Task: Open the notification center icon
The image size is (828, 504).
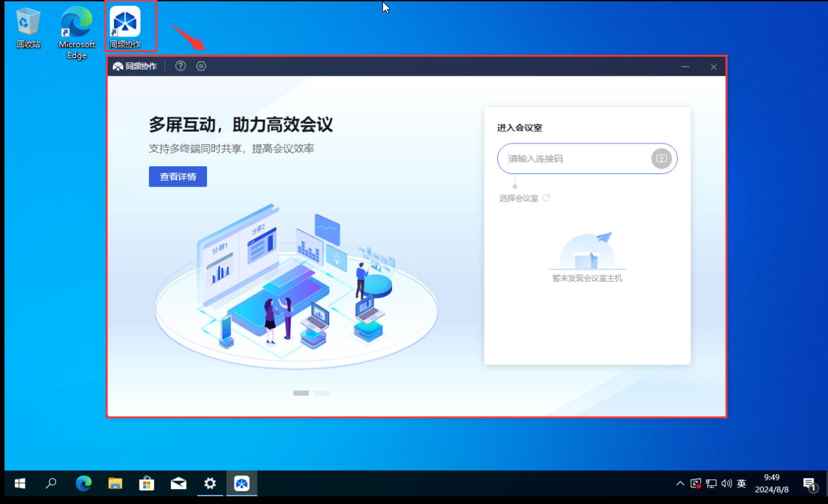Action: (x=809, y=484)
